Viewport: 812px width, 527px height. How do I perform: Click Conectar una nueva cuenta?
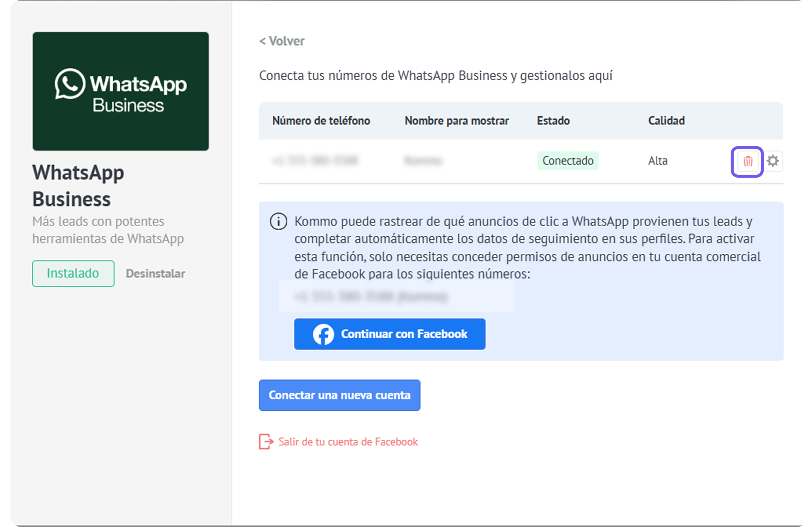pos(339,395)
